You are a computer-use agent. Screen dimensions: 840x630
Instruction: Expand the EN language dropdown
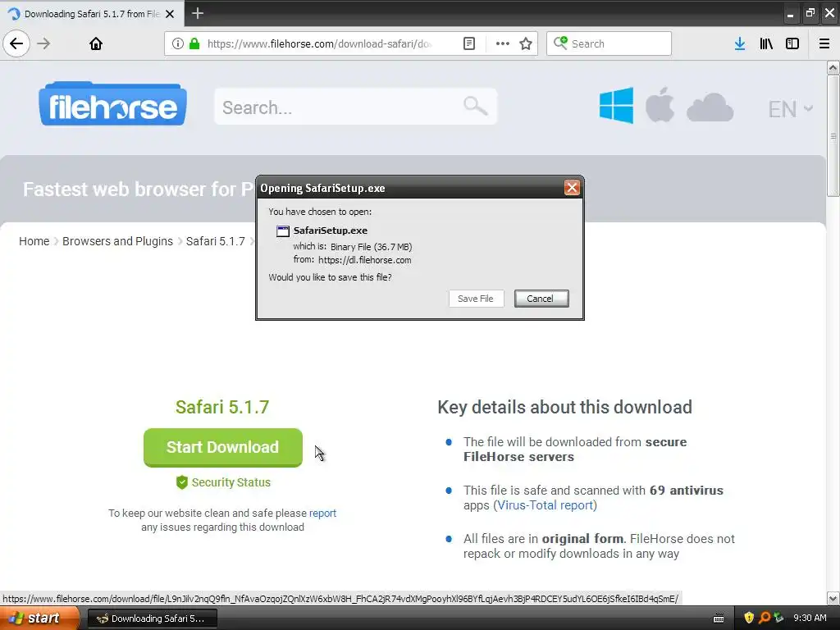point(790,109)
